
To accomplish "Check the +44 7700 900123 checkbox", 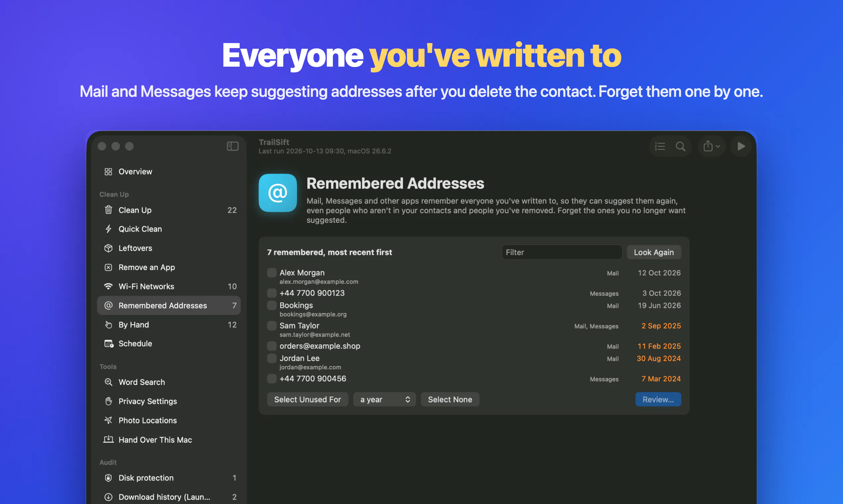I will coord(271,293).
